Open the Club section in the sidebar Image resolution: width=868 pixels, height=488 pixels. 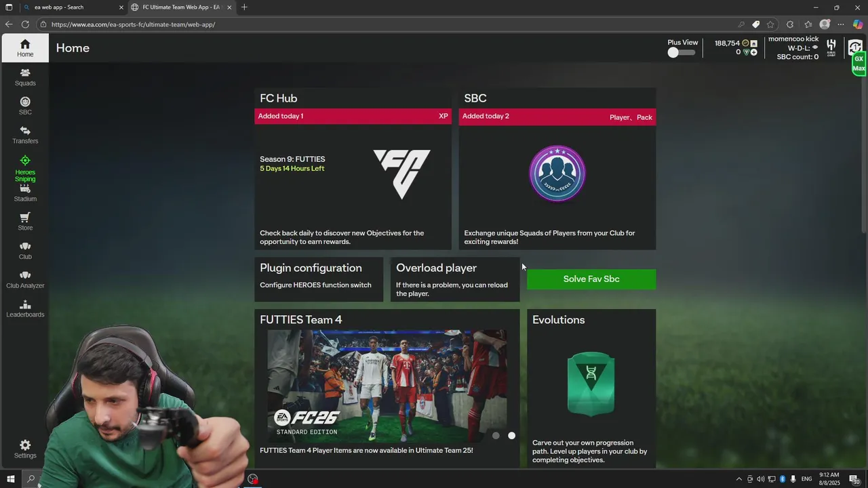coord(25,251)
